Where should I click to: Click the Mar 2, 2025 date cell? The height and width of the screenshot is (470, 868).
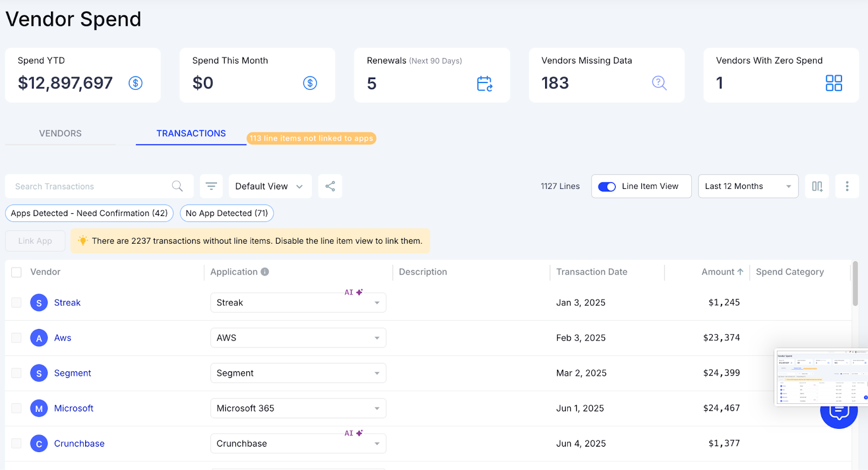(582, 373)
